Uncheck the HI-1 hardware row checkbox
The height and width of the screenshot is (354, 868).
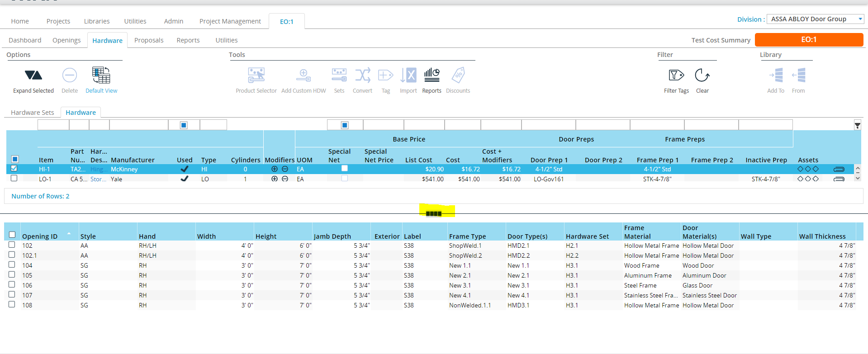(x=14, y=169)
